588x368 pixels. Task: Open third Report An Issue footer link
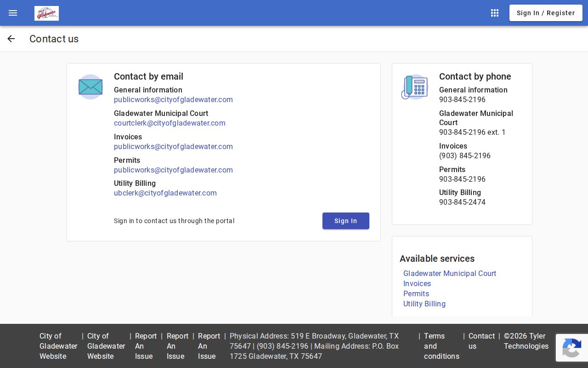[209, 346]
